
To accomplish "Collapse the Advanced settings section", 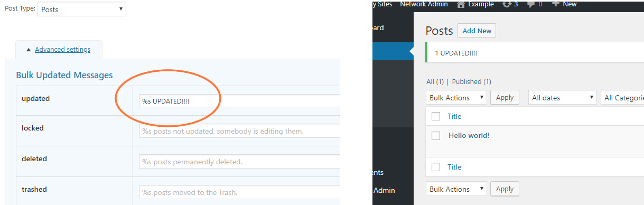I will 58,50.
